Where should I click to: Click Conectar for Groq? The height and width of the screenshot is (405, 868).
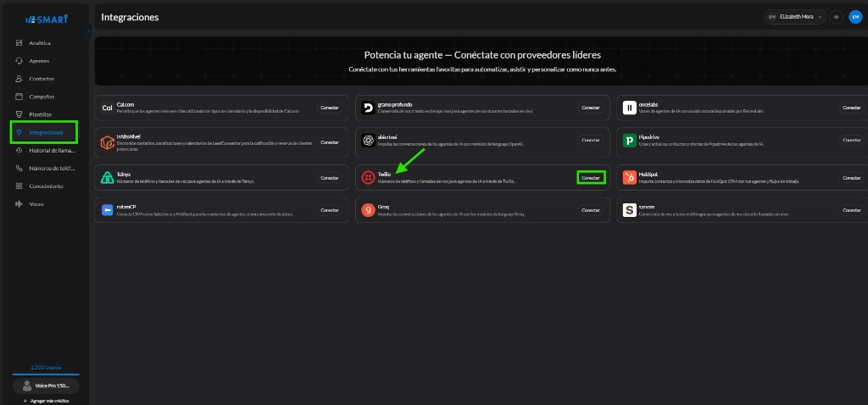(591, 210)
